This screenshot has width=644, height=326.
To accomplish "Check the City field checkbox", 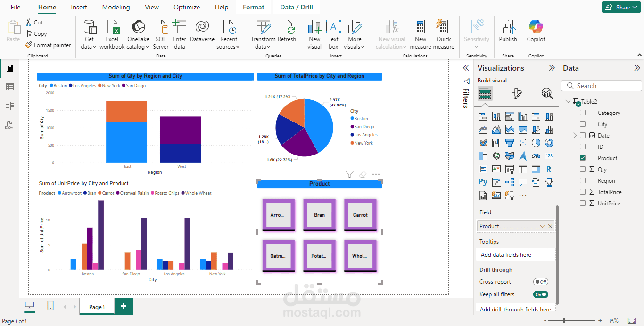I will tap(583, 124).
